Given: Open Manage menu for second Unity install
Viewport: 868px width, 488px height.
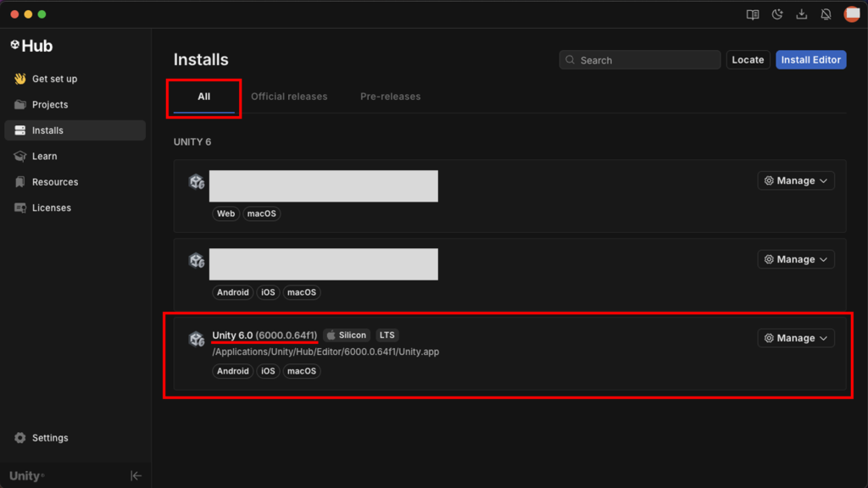Looking at the screenshot, I should tap(795, 259).
